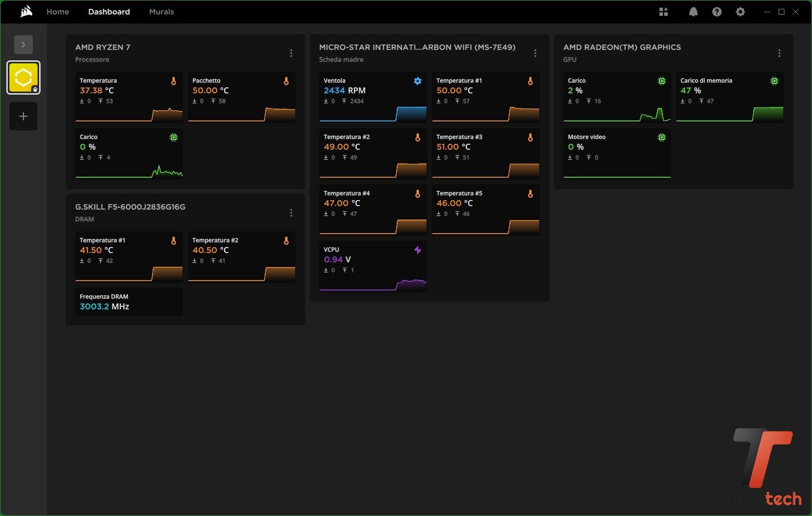Click the Ventola fan gear icon
The width and height of the screenshot is (812, 516).
tap(418, 81)
